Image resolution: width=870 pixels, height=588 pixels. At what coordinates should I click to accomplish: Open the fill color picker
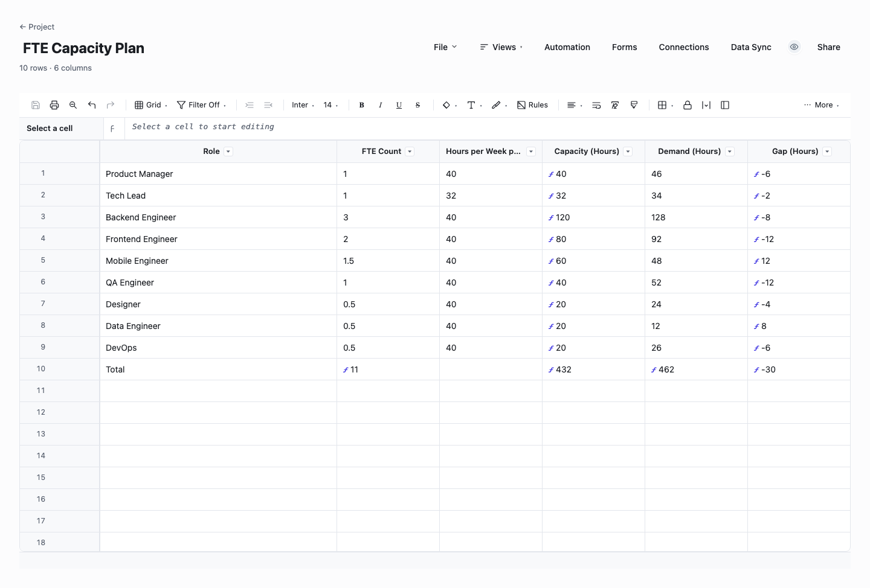tap(449, 105)
